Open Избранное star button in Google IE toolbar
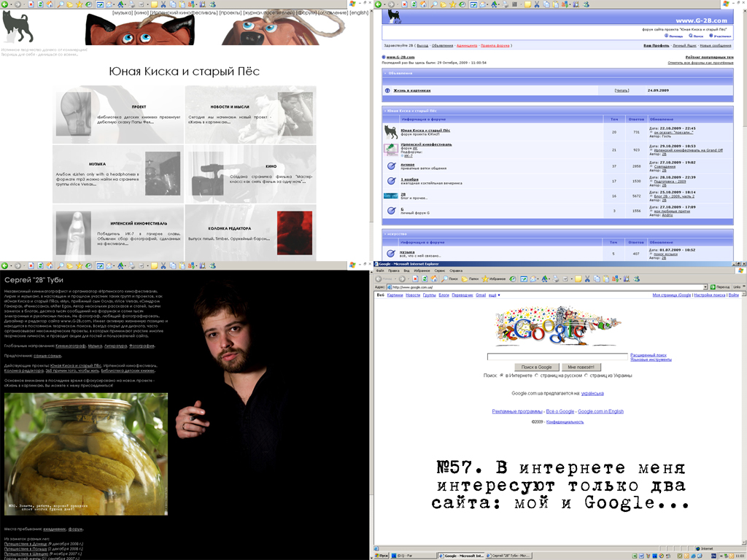The image size is (747, 560). [x=494, y=279]
